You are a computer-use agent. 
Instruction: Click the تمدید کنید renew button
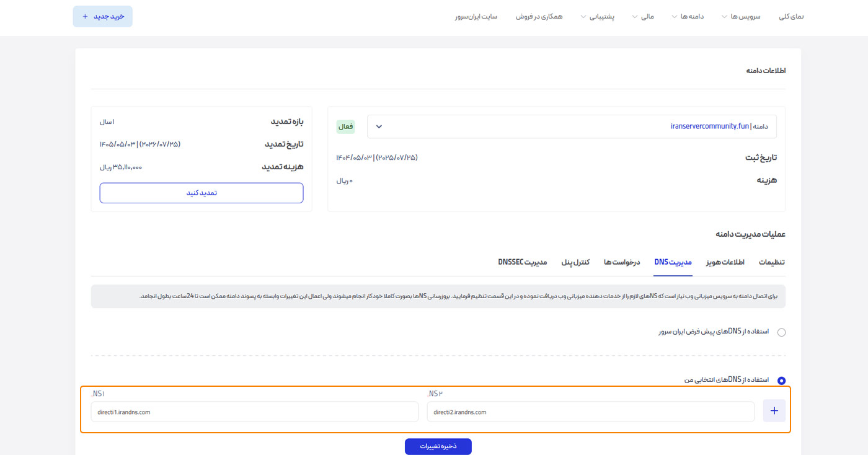[x=201, y=193]
